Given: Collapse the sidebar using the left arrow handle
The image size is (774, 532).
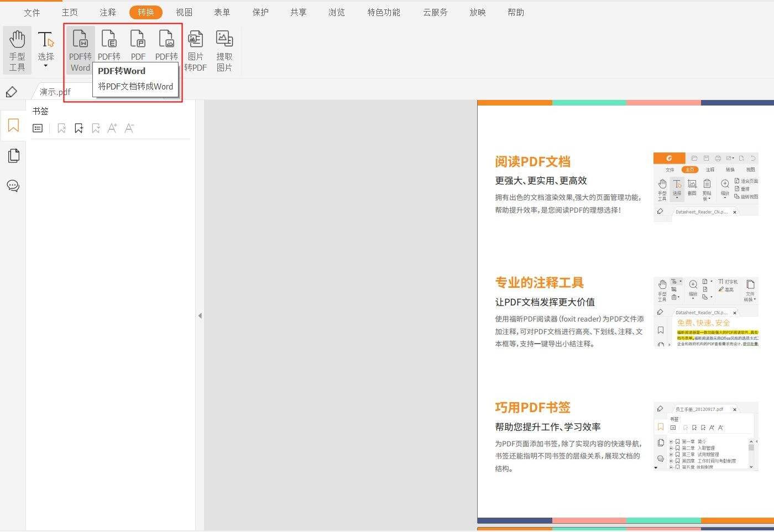Looking at the screenshot, I should click(200, 315).
